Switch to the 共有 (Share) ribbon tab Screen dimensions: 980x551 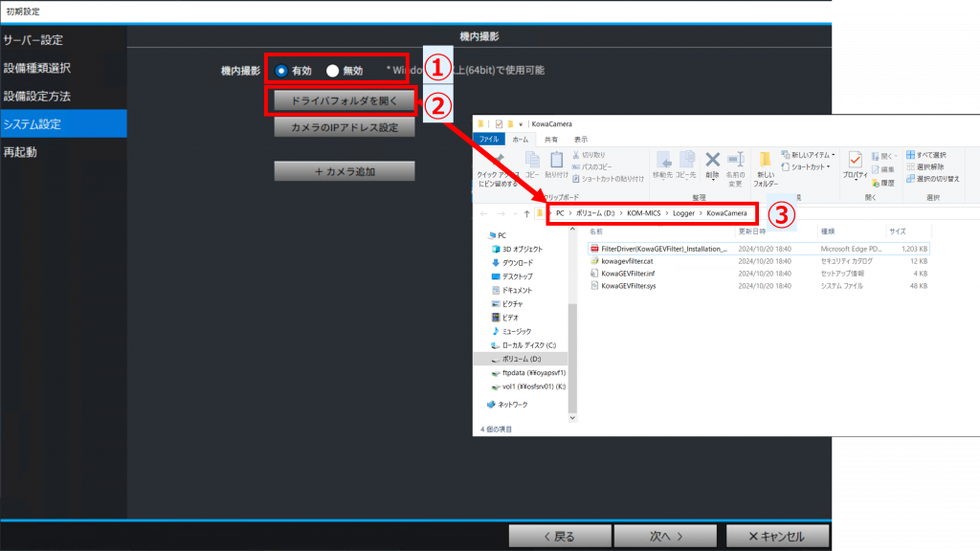point(551,139)
